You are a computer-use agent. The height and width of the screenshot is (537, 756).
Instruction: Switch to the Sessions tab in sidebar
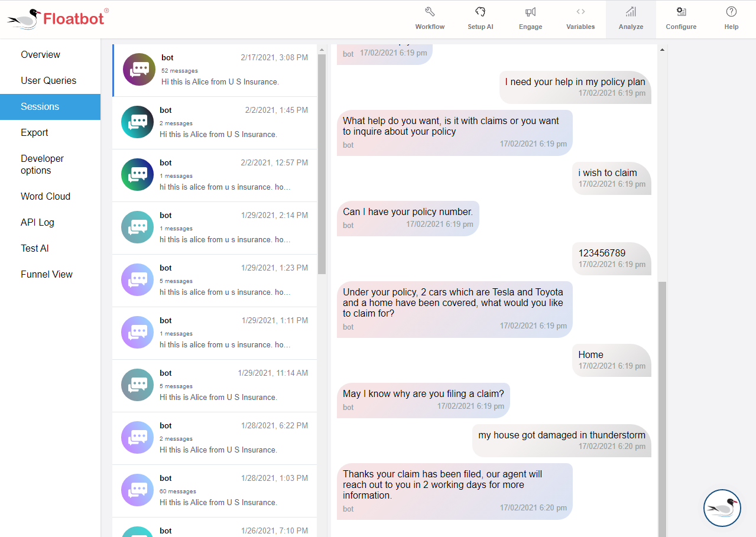click(x=41, y=107)
